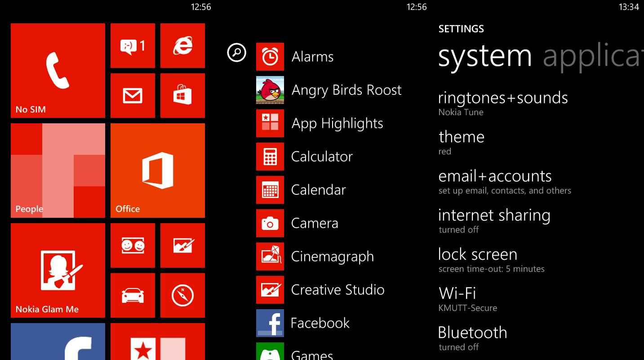The height and width of the screenshot is (360, 644).
Task: Open the theme setting
Action: click(x=461, y=142)
